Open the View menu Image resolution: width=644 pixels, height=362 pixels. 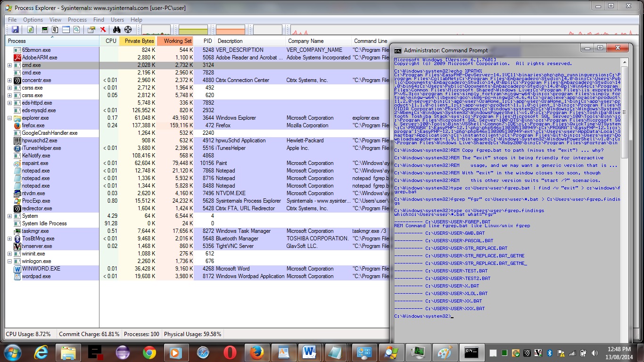pos(56,20)
